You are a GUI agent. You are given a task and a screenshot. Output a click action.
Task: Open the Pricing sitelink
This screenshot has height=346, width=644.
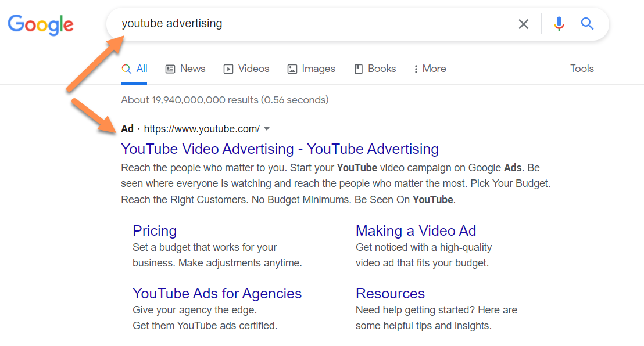click(x=155, y=230)
